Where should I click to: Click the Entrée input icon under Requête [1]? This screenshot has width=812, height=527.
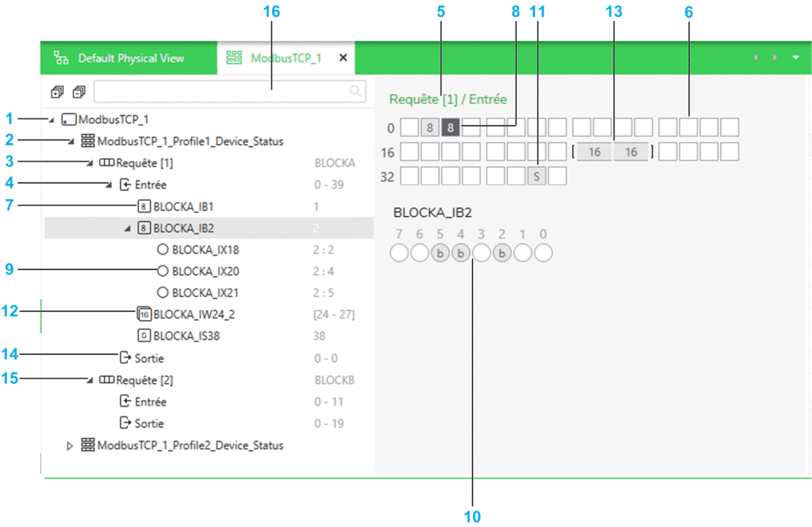pyautogui.click(x=125, y=185)
